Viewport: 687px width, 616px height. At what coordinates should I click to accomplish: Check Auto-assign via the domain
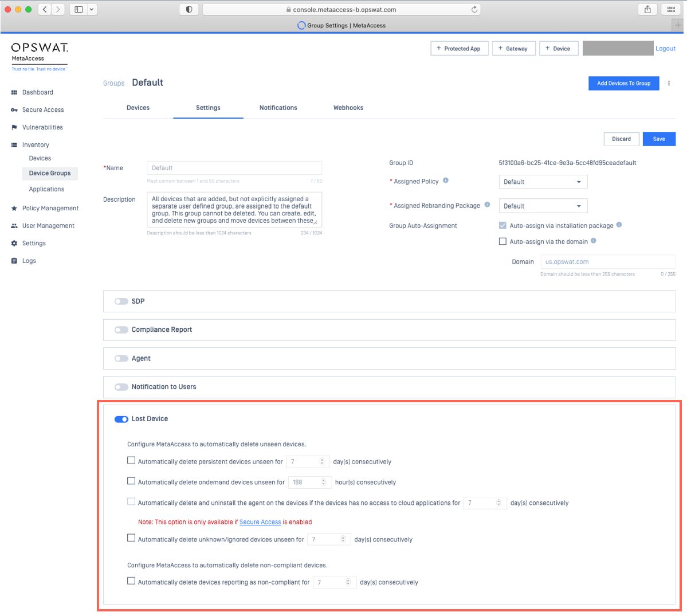(503, 241)
